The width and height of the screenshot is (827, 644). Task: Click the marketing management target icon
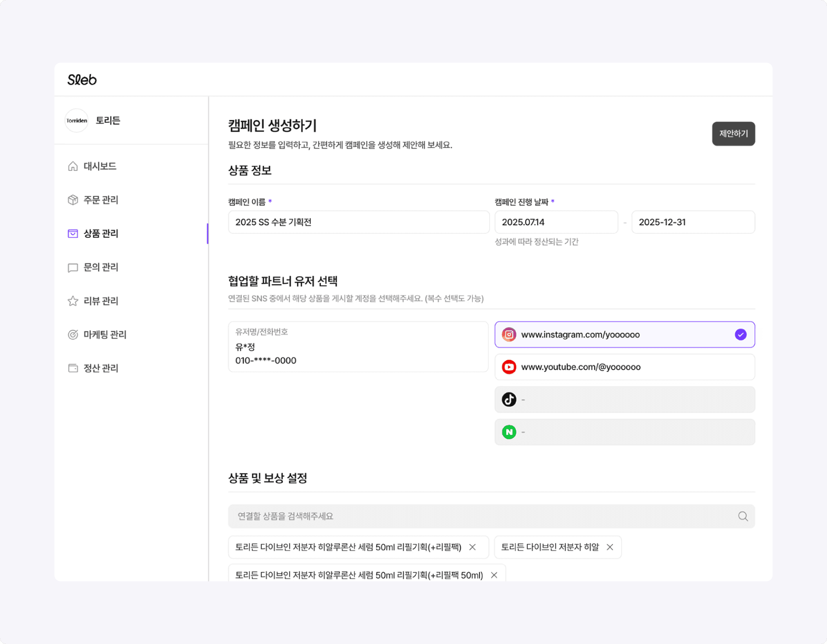click(x=73, y=335)
